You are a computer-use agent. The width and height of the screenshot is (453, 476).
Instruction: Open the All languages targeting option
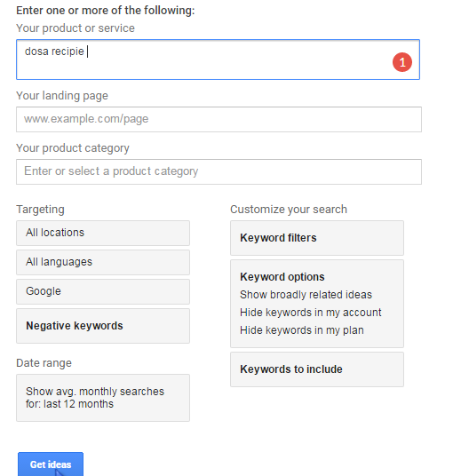click(103, 263)
